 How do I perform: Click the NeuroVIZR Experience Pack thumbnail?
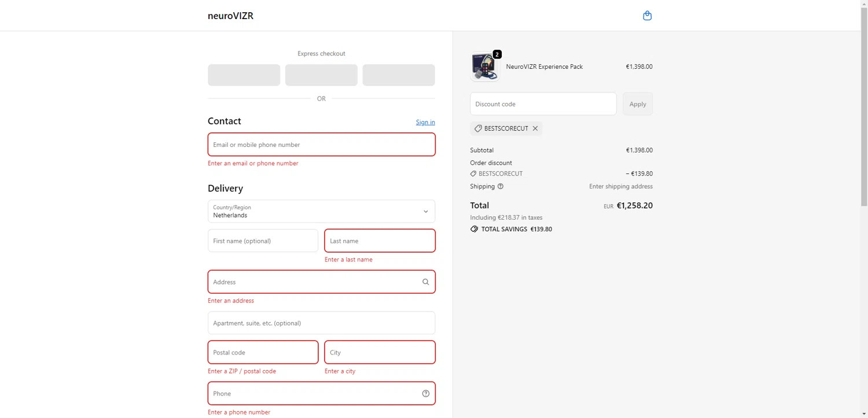(x=484, y=66)
